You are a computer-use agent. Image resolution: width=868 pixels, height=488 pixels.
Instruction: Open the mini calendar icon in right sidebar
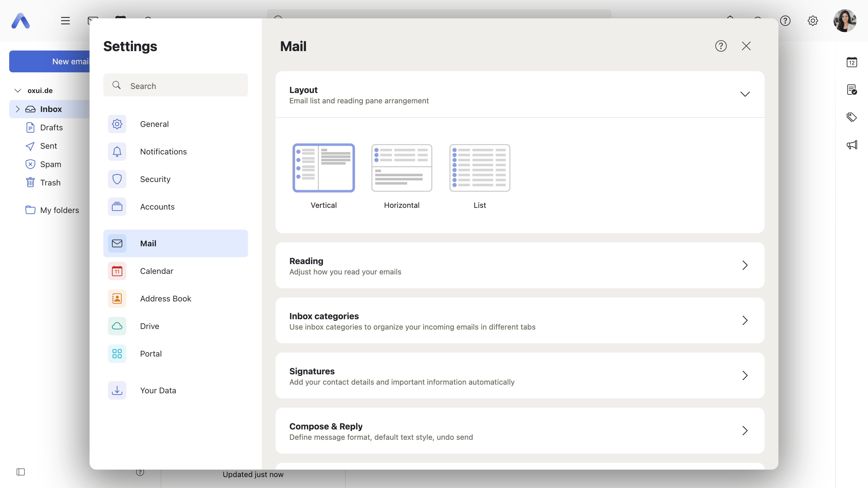(x=852, y=62)
